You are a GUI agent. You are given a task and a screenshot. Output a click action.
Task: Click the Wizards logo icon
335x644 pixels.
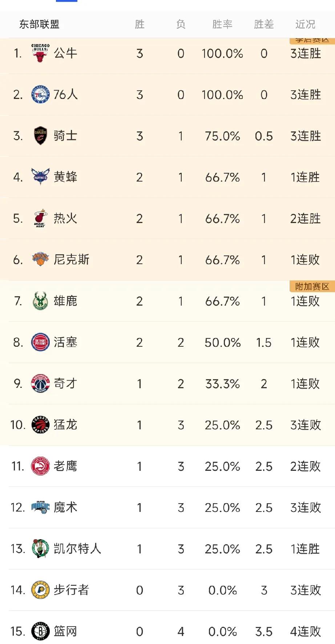pos(40,383)
